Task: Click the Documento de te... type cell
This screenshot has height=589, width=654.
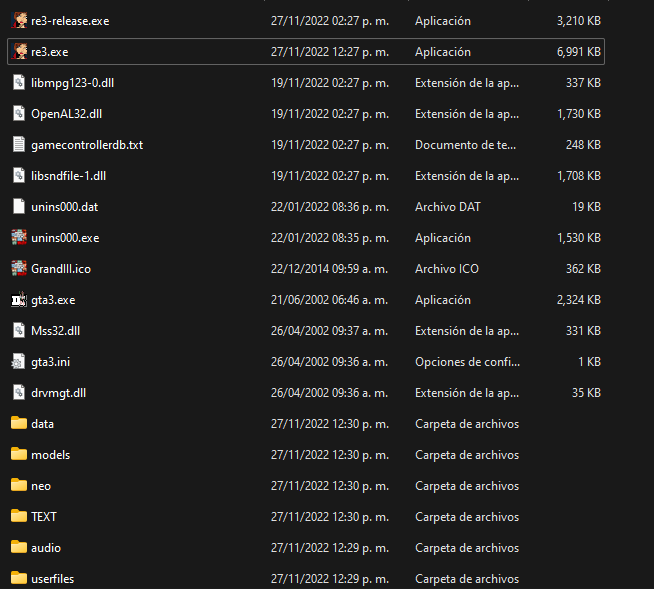Action: [465, 145]
